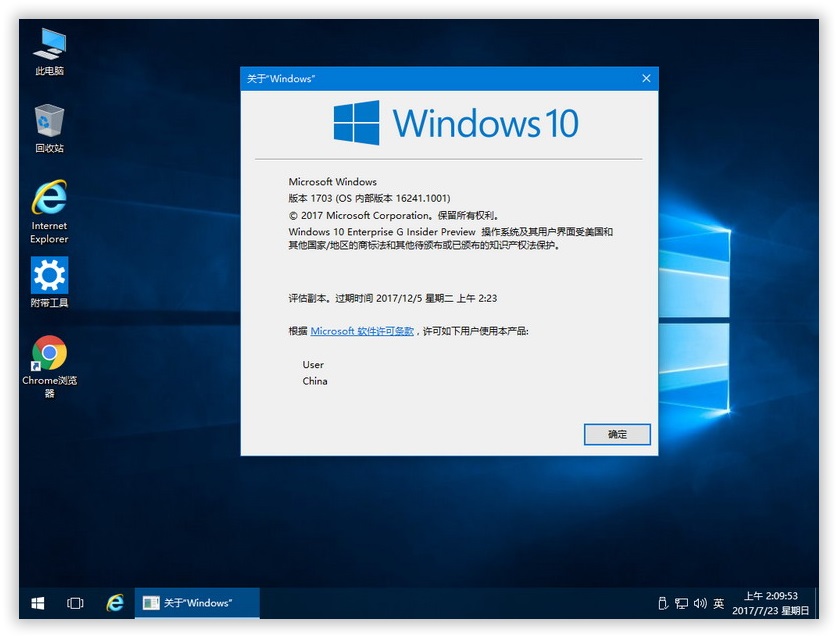
Task: Click the Microsoft Windows heading text
Action: pyautogui.click(x=332, y=182)
